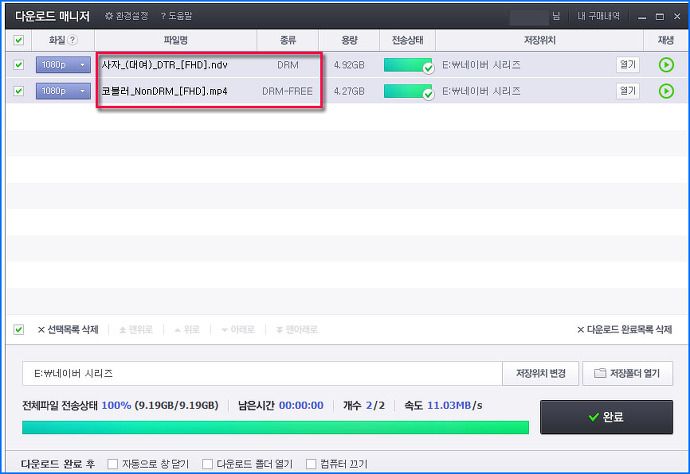Open 도움말 help menu
This screenshot has width=690, height=474.
[x=176, y=16]
